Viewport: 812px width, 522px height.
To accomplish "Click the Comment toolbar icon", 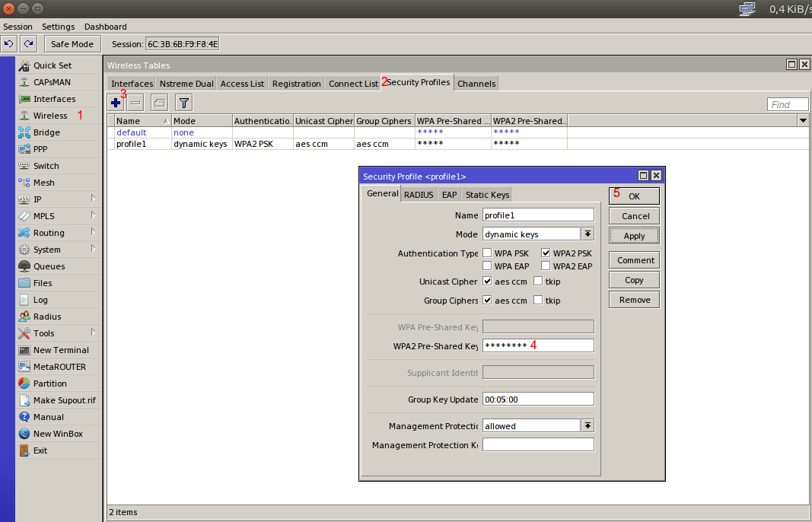I will click(x=159, y=102).
